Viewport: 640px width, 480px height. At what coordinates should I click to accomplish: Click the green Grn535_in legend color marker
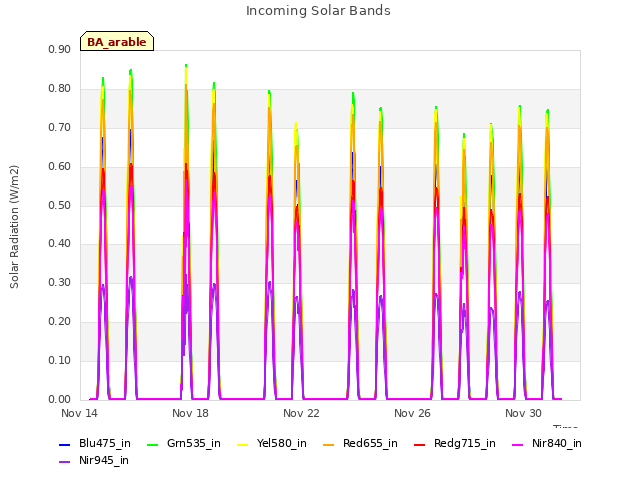(x=152, y=444)
